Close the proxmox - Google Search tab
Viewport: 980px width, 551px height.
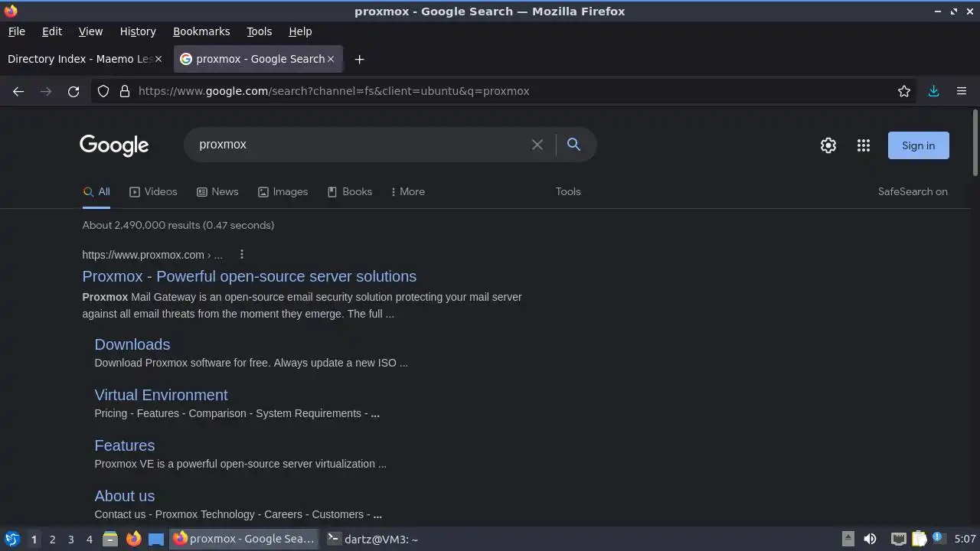click(331, 59)
